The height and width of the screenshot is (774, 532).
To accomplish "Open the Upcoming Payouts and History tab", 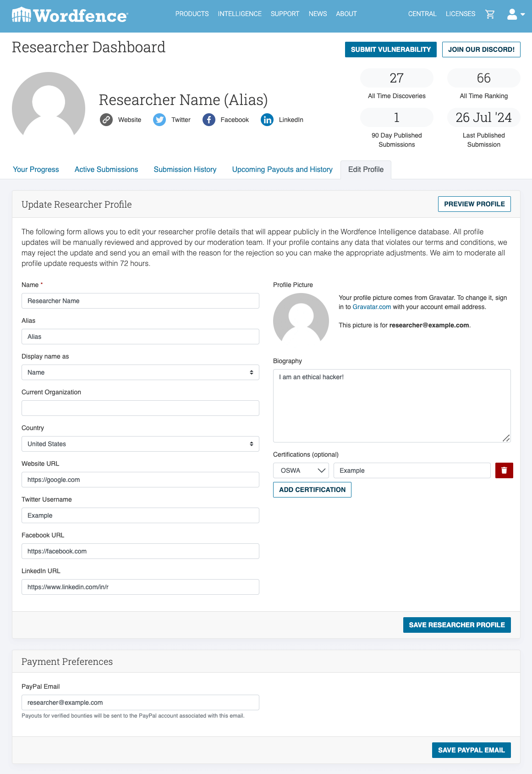I will (x=282, y=170).
